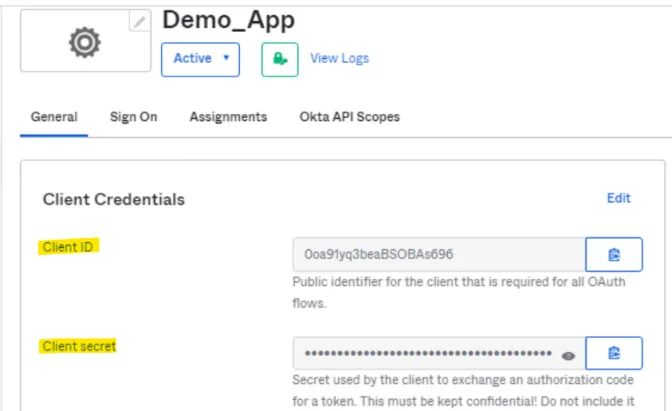The image size is (672, 411).
Task: Open the Okta API Scopes tab
Action: pos(349,117)
